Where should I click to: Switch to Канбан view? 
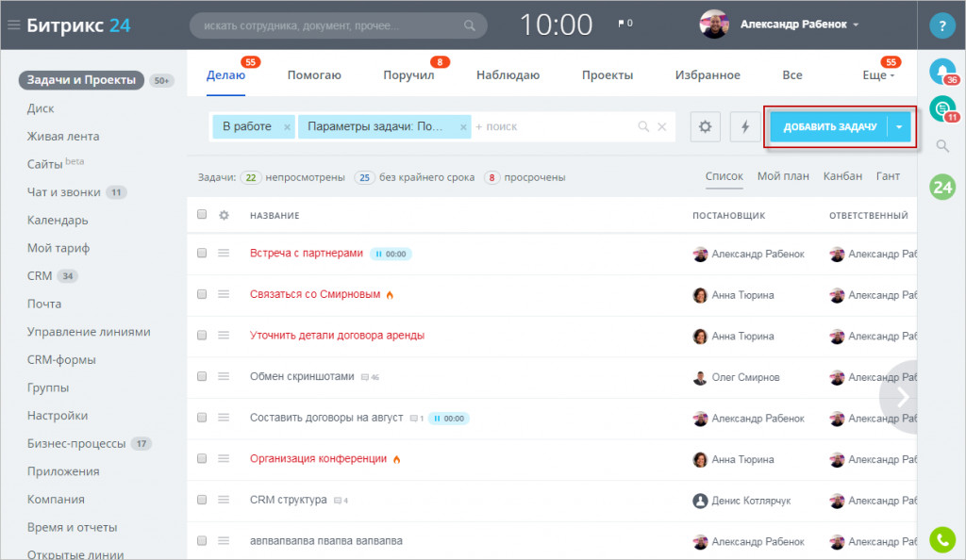(842, 176)
